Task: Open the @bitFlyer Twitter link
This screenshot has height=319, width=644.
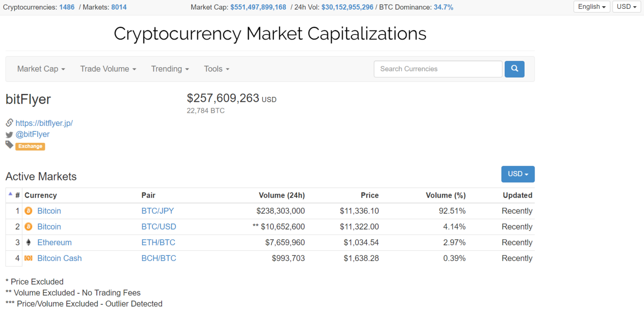Action: [32, 134]
